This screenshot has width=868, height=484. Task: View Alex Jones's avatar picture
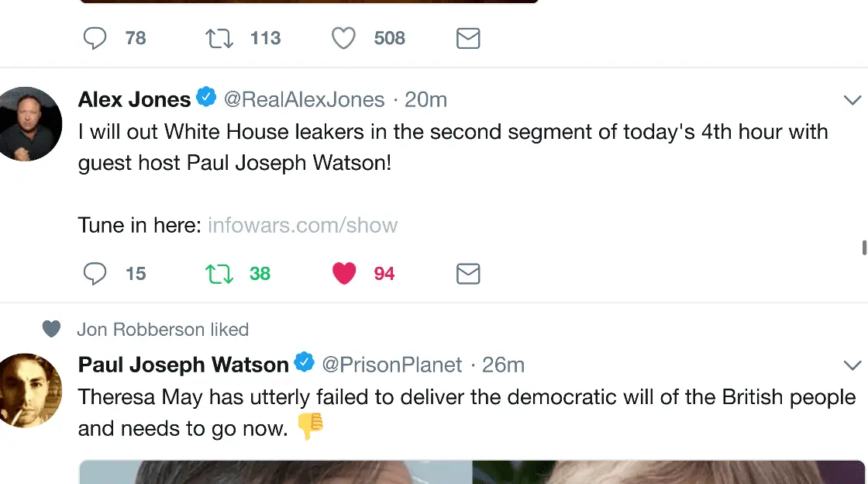pyautogui.click(x=29, y=124)
